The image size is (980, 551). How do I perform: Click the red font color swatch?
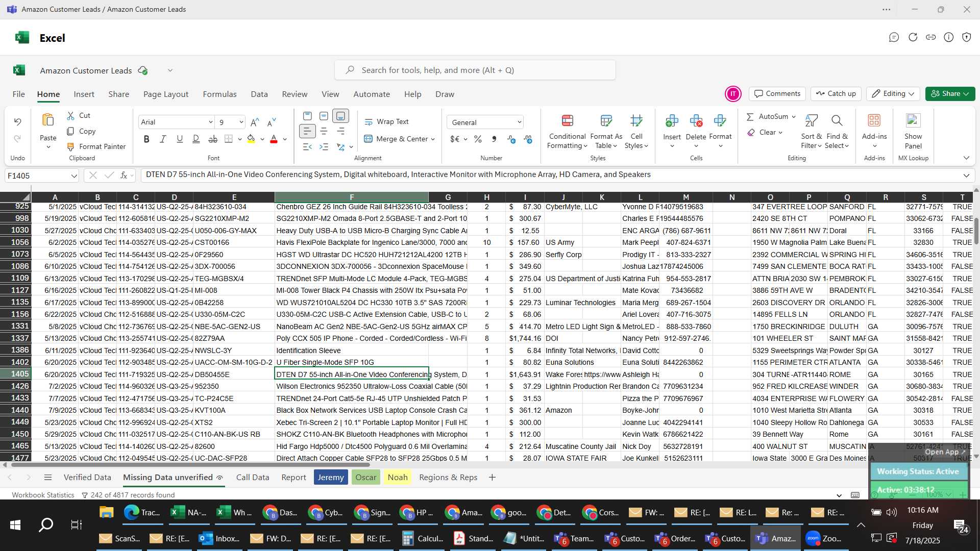click(274, 139)
